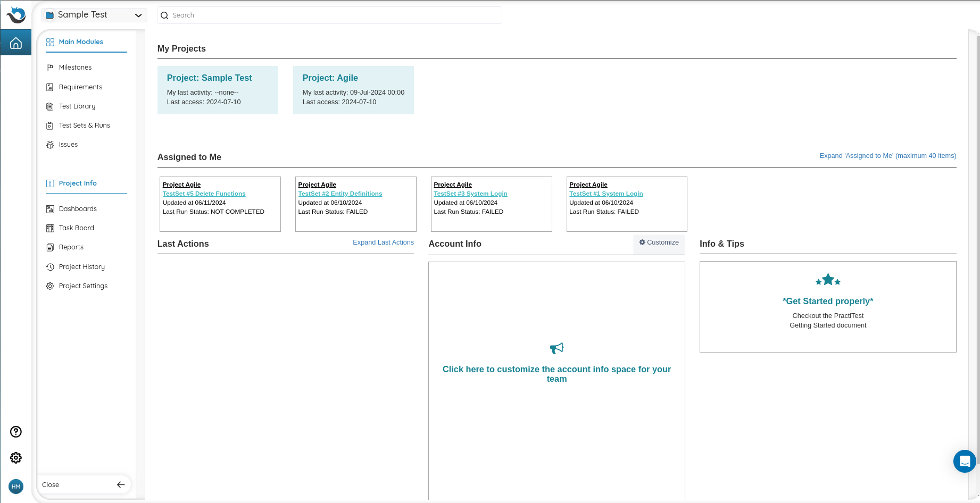
Task: Open TestSet #2 Entity Definitions link
Action: [340, 194]
